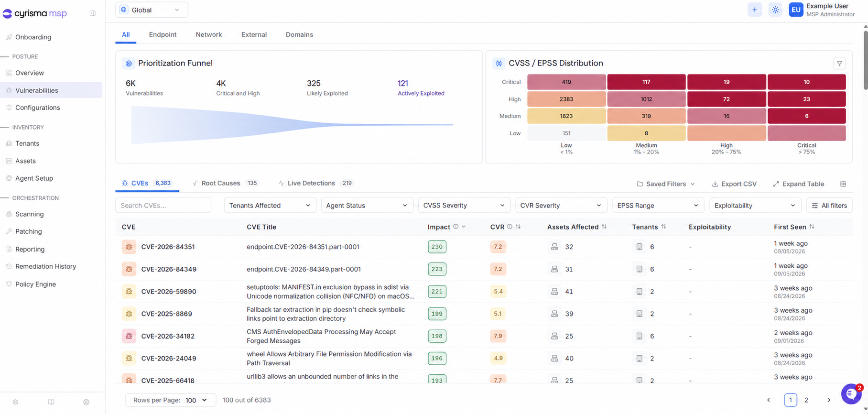Viewport: 868px width, 414px height.
Task: Expand Tenants Affected filter dropdown
Action: coord(270,206)
